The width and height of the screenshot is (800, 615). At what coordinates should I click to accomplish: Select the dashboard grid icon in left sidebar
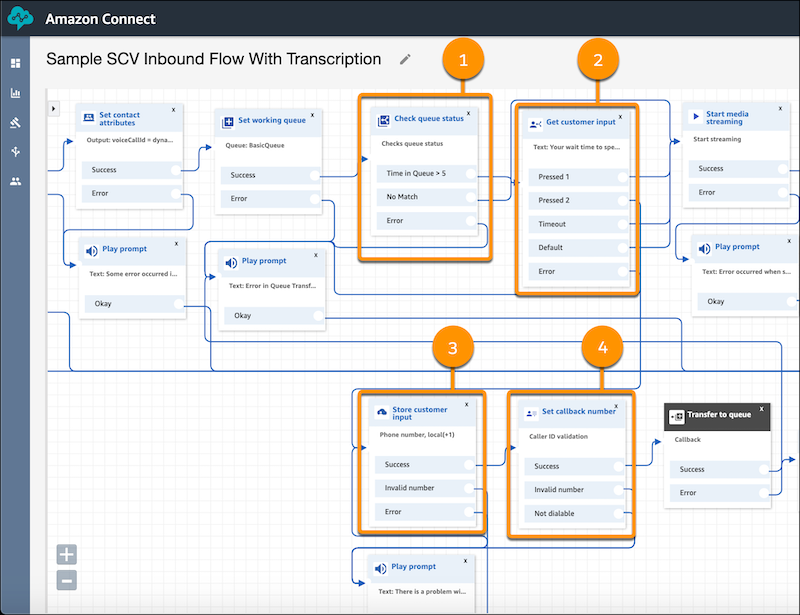pyautogui.click(x=15, y=62)
